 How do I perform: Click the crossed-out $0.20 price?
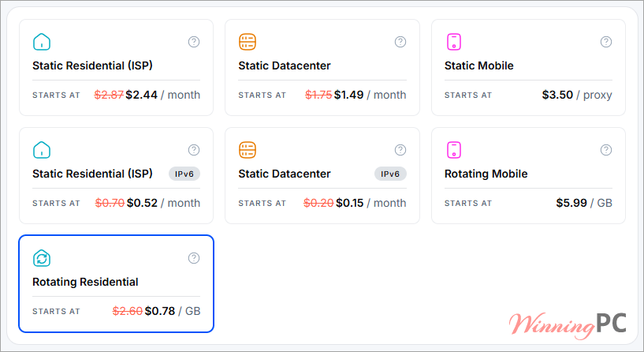[318, 203]
